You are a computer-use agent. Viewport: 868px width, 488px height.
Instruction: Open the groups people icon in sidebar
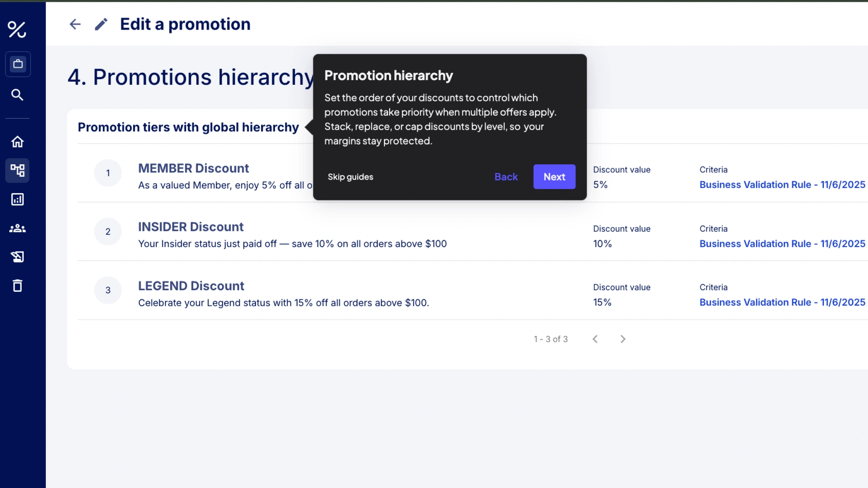click(17, 228)
